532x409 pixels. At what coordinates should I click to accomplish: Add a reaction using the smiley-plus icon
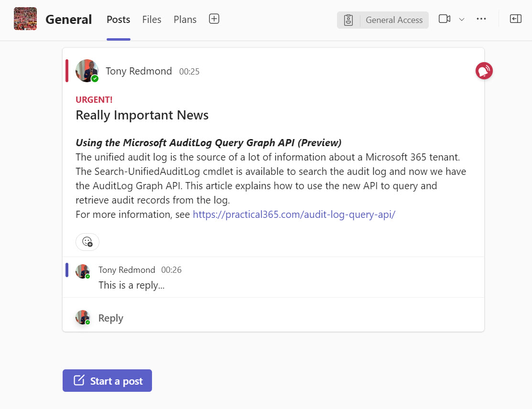click(87, 242)
